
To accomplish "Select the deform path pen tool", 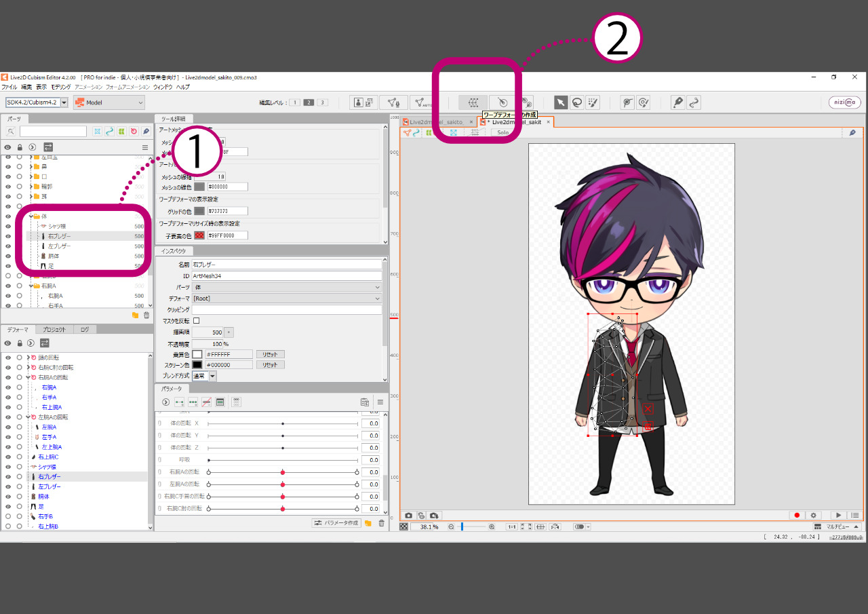I will 677,102.
